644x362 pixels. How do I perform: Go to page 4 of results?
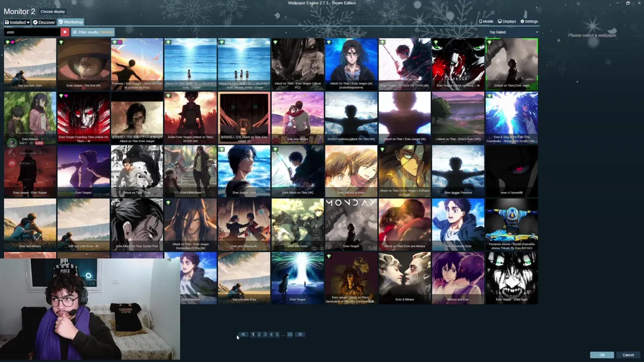[x=271, y=334]
